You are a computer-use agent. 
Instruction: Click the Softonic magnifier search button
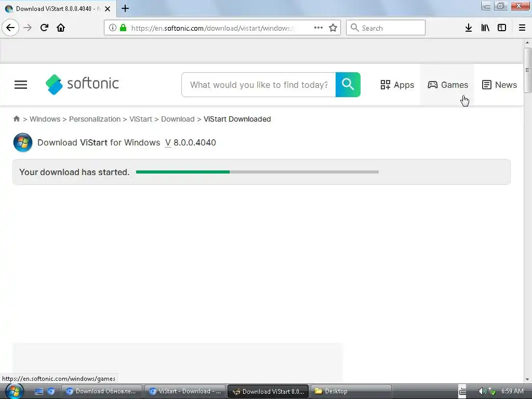pyautogui.click(x=348, y=85)
